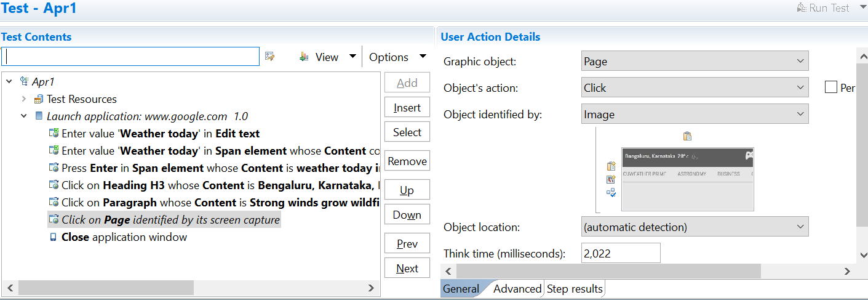868x300 pixels.
Task: Click the Test Contents horizontal scrollbar thumb
Action: click(106, 288)
